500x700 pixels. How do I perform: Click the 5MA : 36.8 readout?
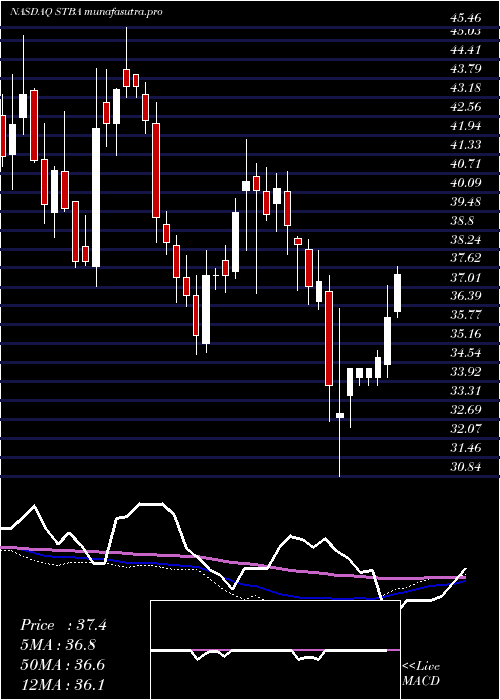(x=58, y=645)
